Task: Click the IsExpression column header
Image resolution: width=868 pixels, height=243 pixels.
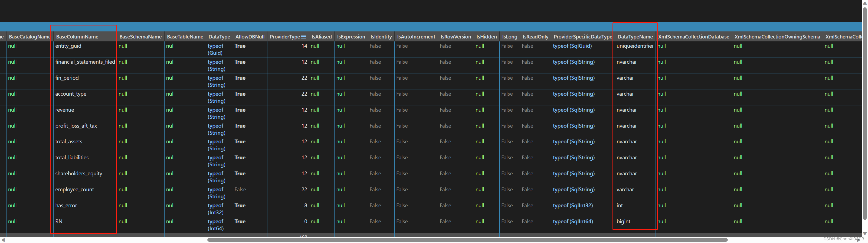Action: point(351,37)
